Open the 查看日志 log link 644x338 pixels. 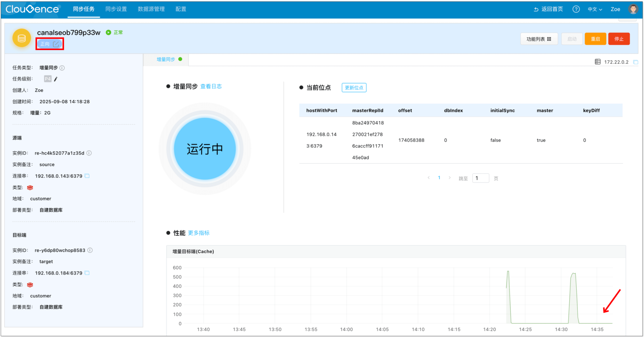[x=211, y=87]
